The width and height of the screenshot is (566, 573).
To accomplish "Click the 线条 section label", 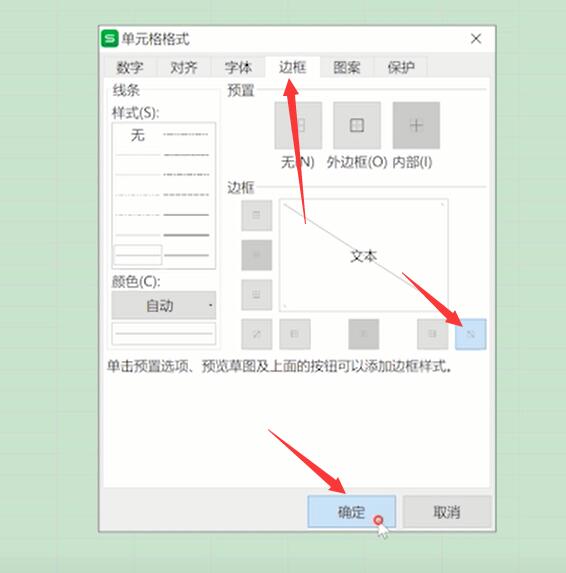I will point(126,90).
